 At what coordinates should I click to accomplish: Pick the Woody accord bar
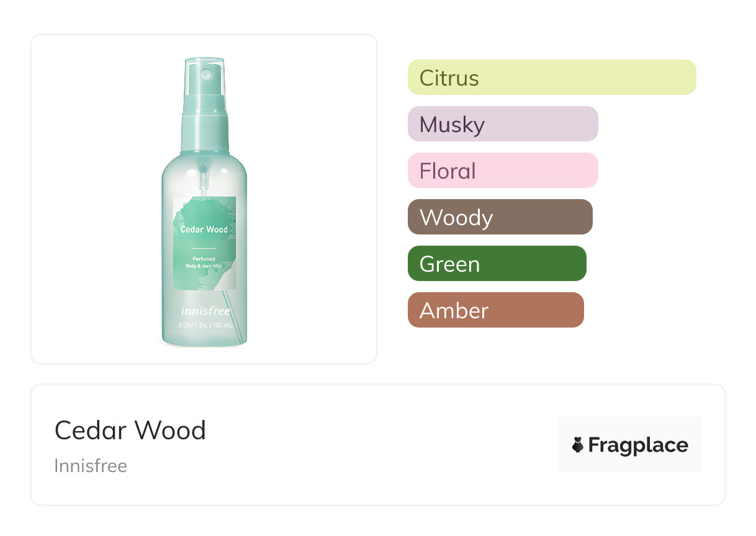(x=500, y=217)
